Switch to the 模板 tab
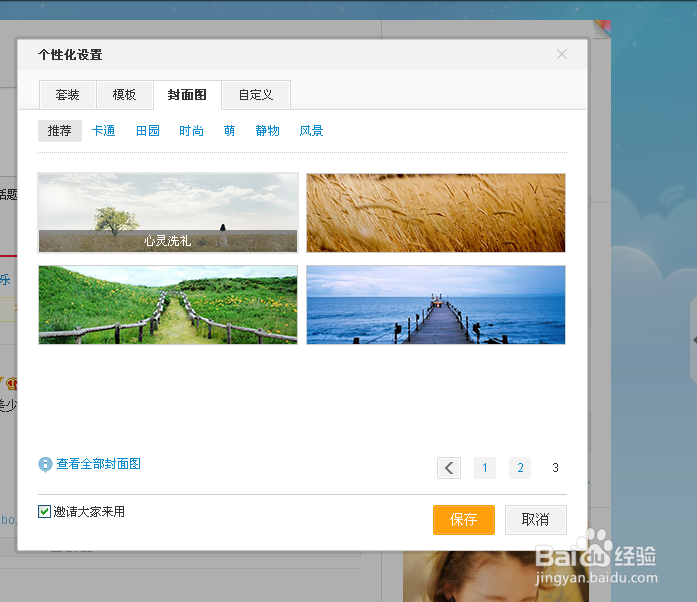This screenshot has height=602, width=697. [124, 95]
